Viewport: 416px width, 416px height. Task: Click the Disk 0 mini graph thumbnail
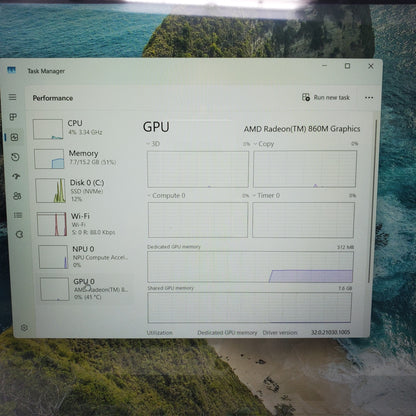coord(50,190)
